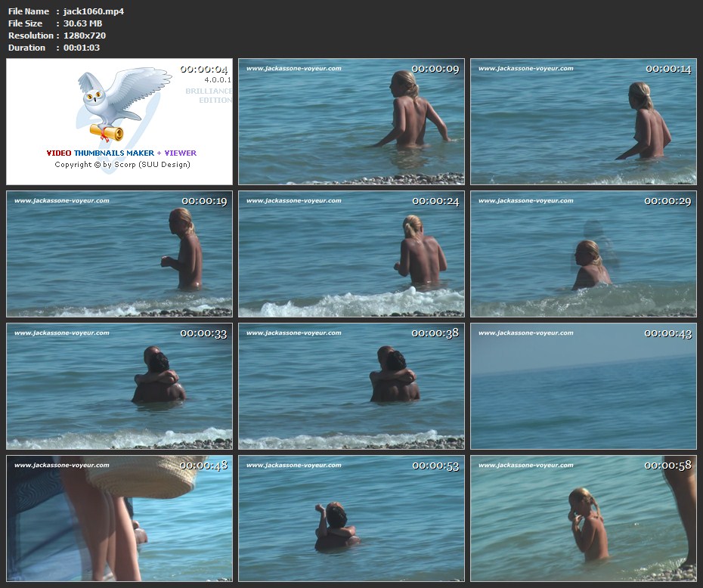Click the Copyright by Scorp (SUU Design) text
Screen dimensions: 703x588
point(122,164)
